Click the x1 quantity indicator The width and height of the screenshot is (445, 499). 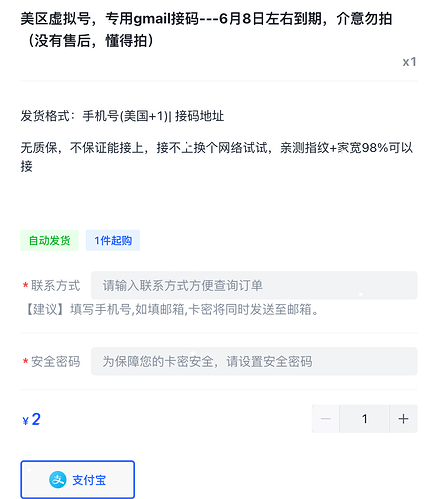[x=410, y=62]
